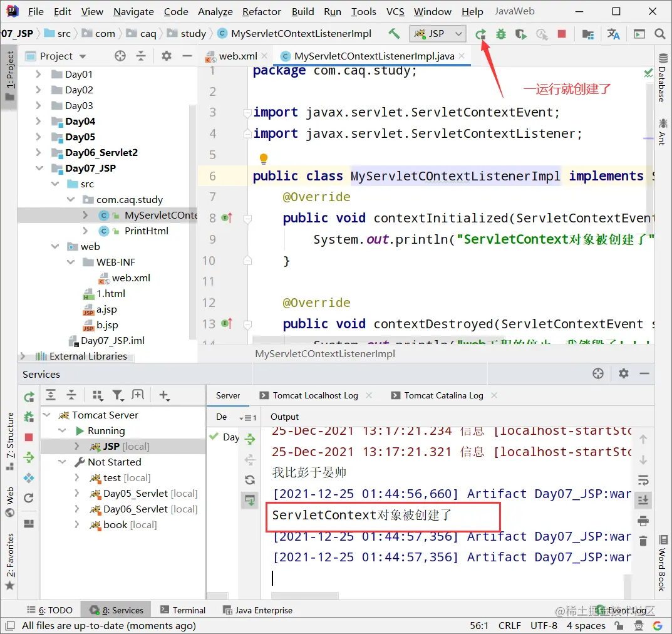This screenshot has height=634, width=672.
Task: Click the Group By icon in Services toolbar
Action: point(98,395)
